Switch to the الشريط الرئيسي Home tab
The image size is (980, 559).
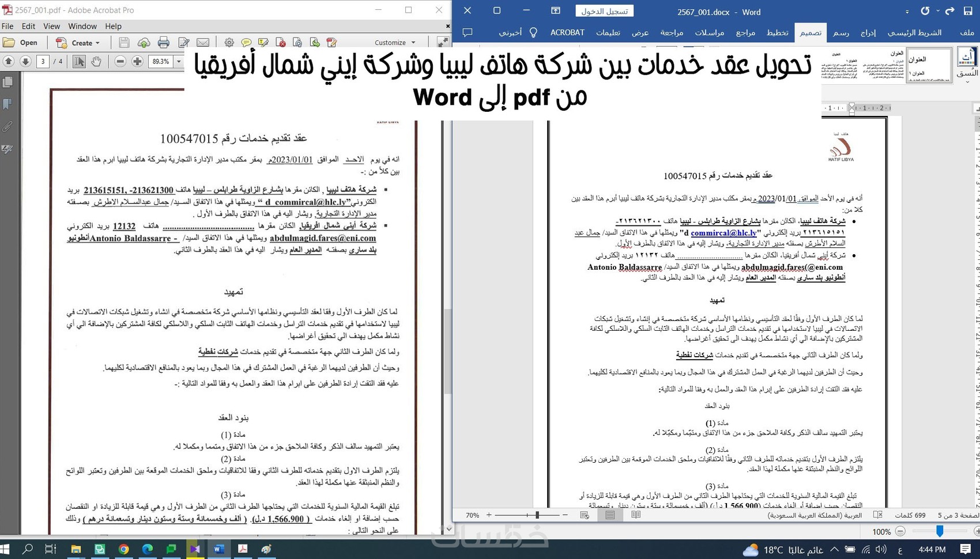(914, 32)
